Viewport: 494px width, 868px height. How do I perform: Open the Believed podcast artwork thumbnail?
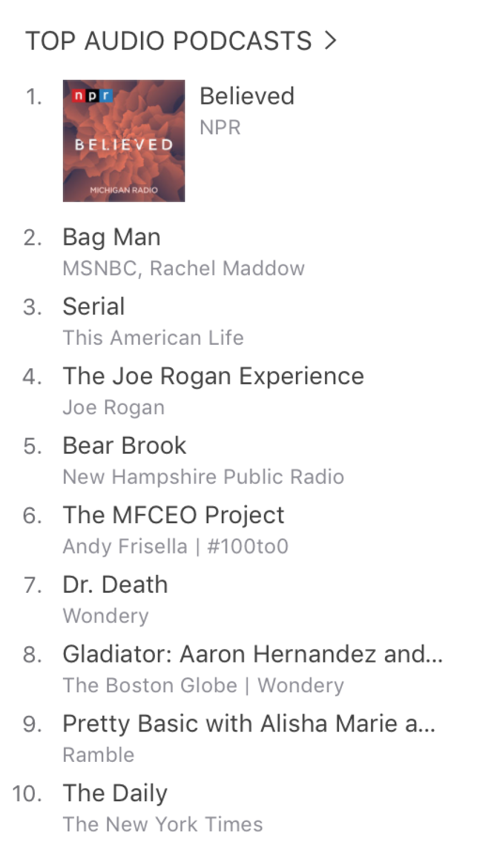(124, 141)
